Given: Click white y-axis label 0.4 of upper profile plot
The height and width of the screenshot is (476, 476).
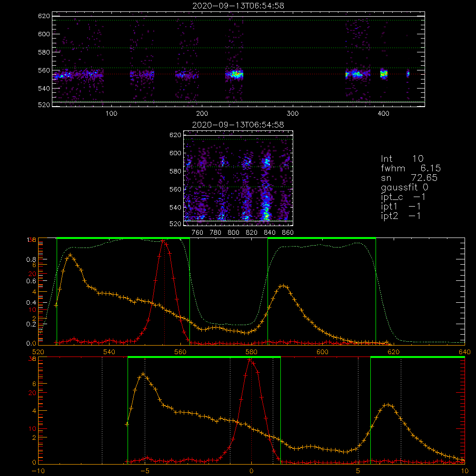Looking at the screenshot, I should (31, 302).
